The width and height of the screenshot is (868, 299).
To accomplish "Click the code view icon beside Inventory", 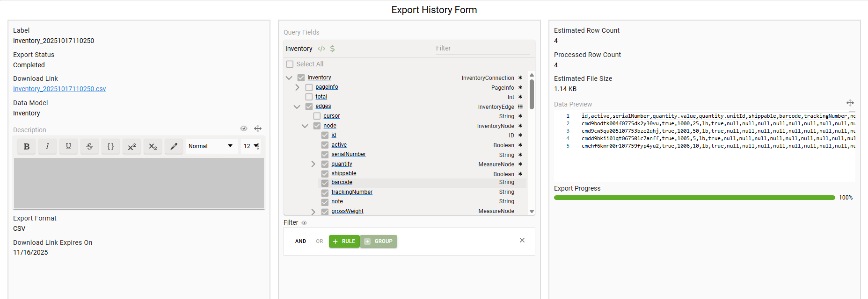I will pyautogui.click(x=321, y=49).
